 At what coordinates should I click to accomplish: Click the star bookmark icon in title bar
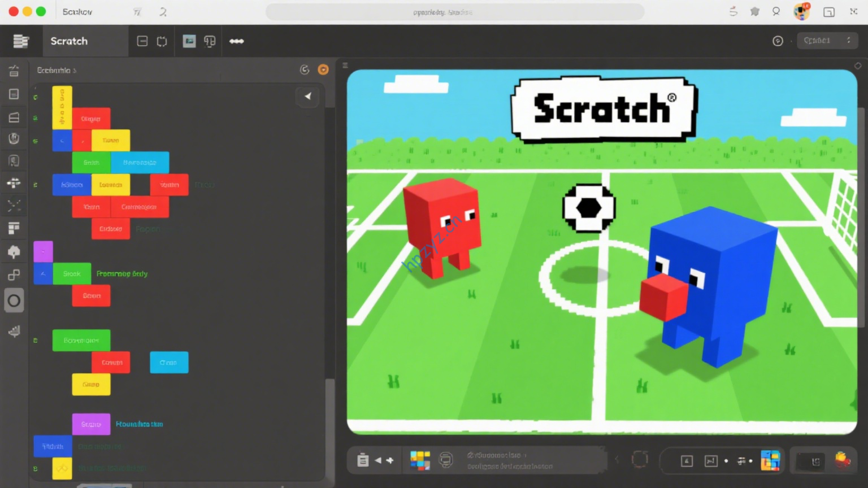pos(754,11)
